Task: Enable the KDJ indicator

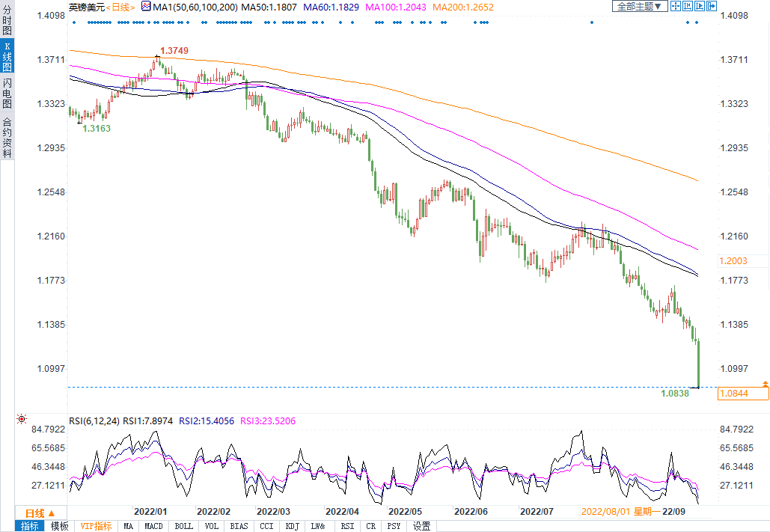Action: click(x=292, y=526)
